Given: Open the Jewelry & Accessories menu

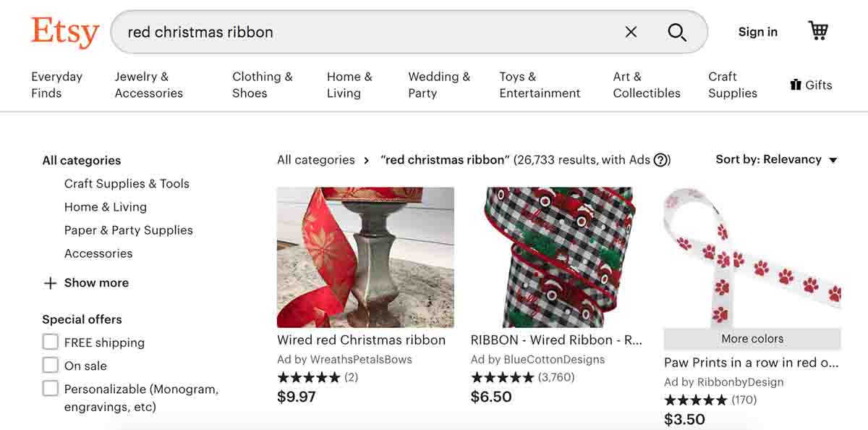Looking at the screenshot, I should pyautogui.click(x=148, y=85).
